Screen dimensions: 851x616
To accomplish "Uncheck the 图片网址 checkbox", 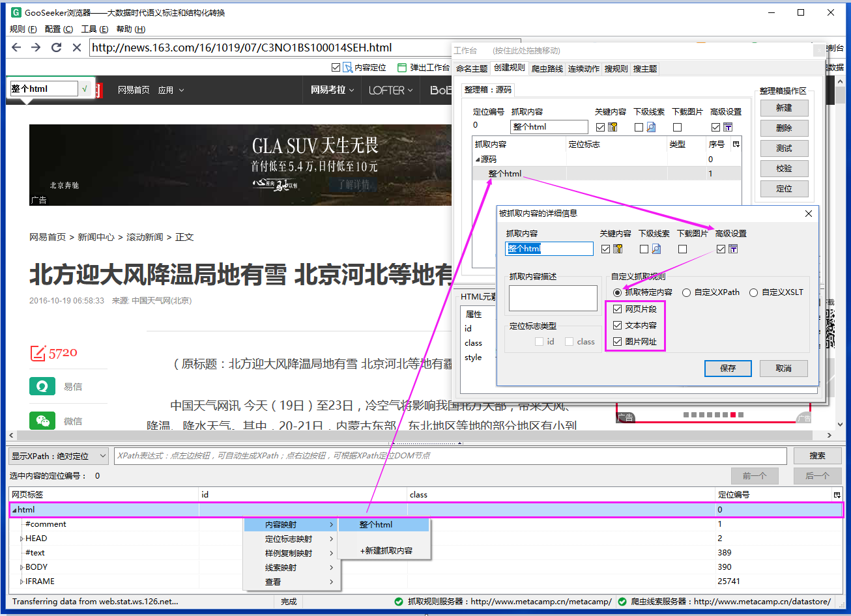I will coord(618,341).
